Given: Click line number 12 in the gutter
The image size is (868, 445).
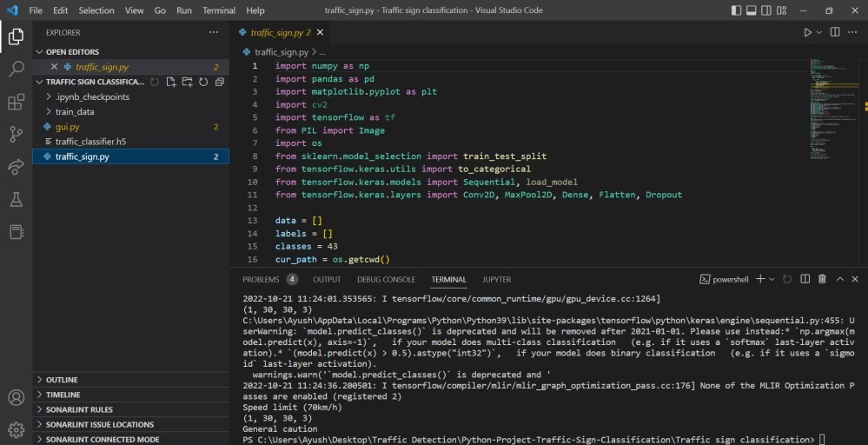Looking at the screenshot, I should tap(253, 208).
